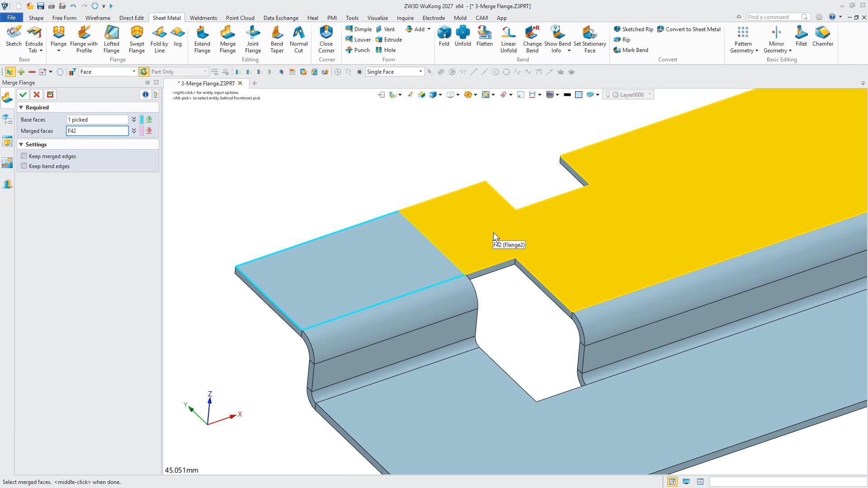Image resolution: width=868 pixels, height=488 pixels.
Task: Select the Bend Taper tool
Action: (x=277, y=39)
